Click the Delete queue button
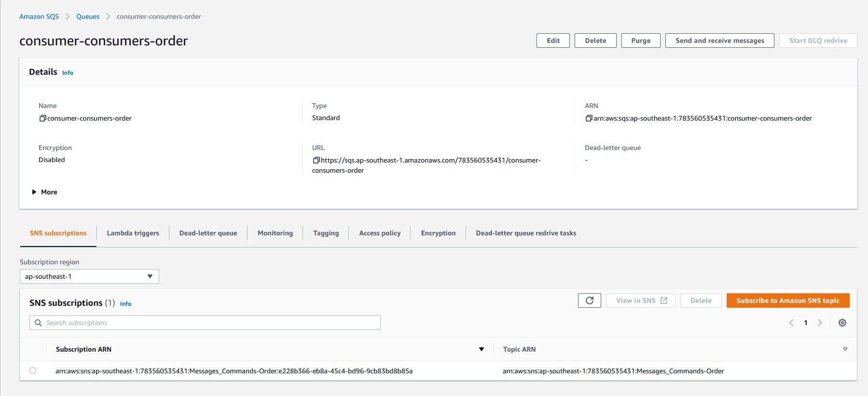The image size is (868, 396). click(x=595, y=41)
